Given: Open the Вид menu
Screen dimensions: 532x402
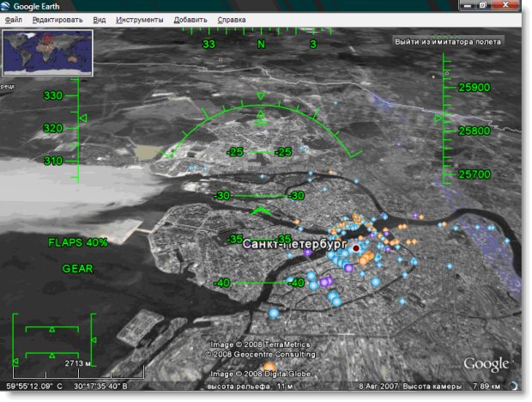Looking at the screenshot, I should (x=99, y=20).
